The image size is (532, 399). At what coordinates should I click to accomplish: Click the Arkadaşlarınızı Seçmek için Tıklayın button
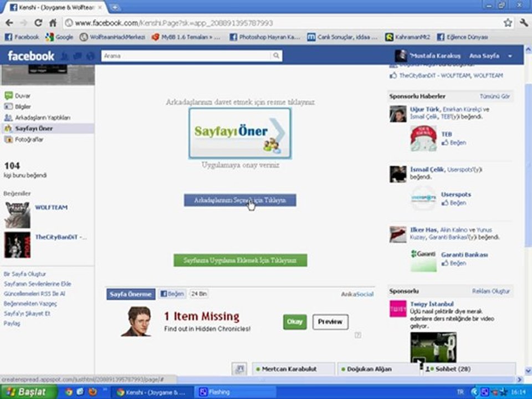click(240, 200)
